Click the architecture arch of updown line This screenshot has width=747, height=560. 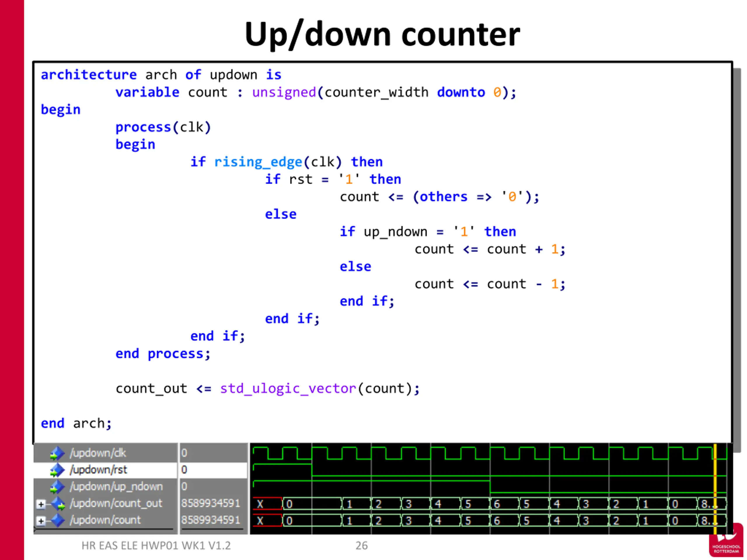coord(161,75)
